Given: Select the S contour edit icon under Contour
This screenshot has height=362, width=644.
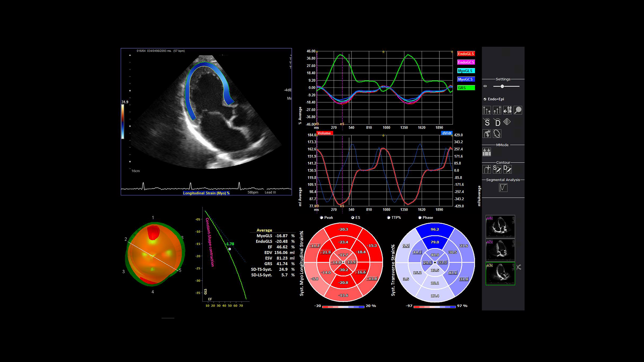Looking at the screenshot, I should tap(497, 169).
